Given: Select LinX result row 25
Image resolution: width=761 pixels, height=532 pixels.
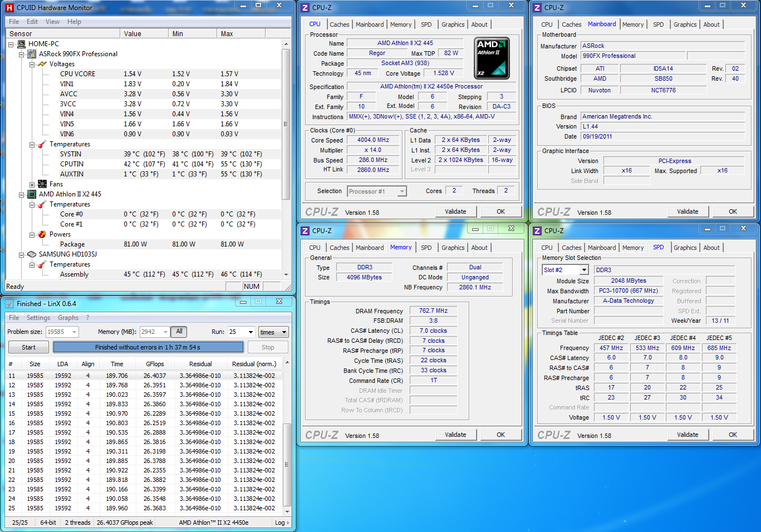Looking at the screenshot, I should pyautogui.click(x=144, y=508).
